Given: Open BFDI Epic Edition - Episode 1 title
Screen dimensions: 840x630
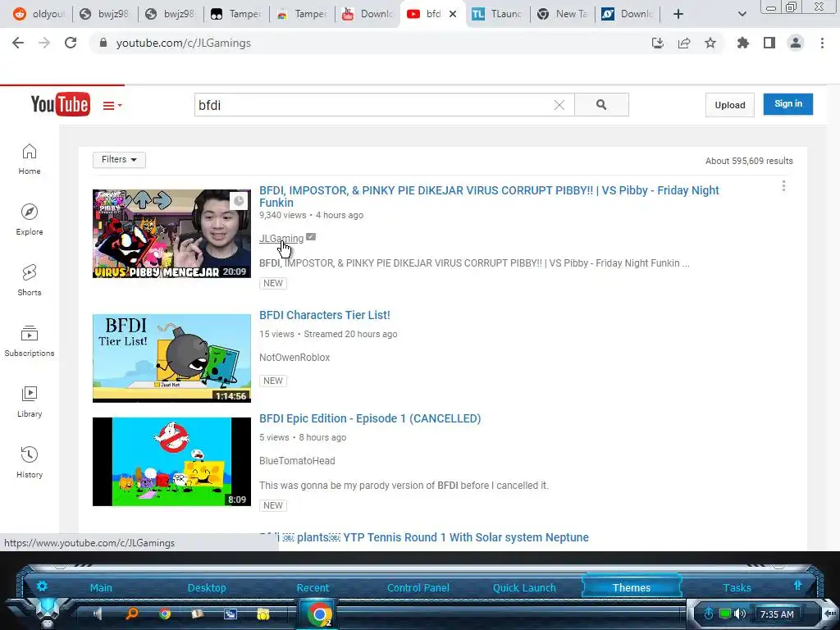Looking at the screenshot, I should click(x=370, y=418).
